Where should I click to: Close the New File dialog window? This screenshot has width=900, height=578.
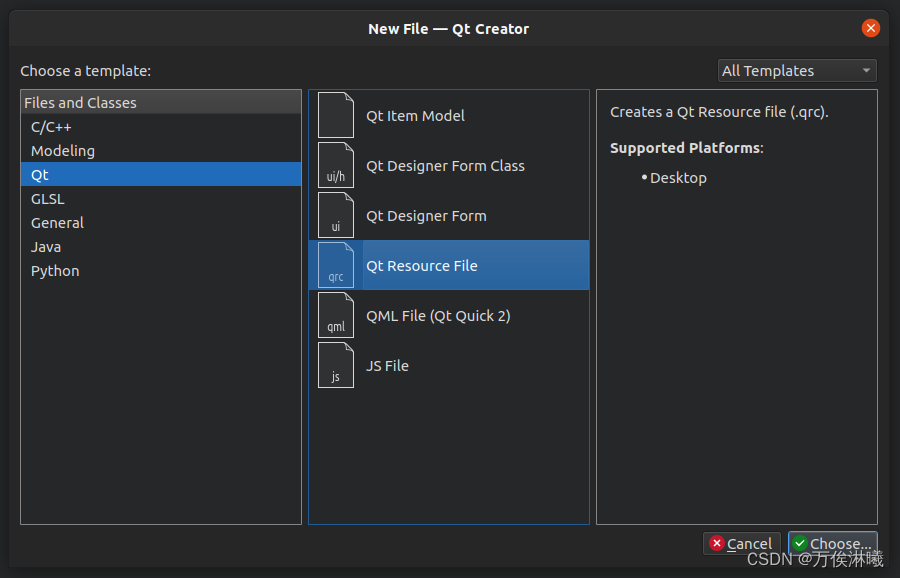pyautogui.click(x=870, y=28)
